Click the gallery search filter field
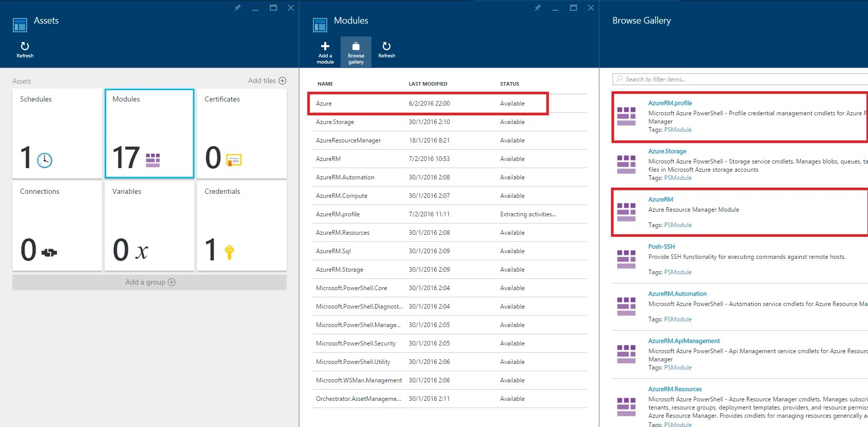Screen dimensions: 868x427 pos(740,79)
